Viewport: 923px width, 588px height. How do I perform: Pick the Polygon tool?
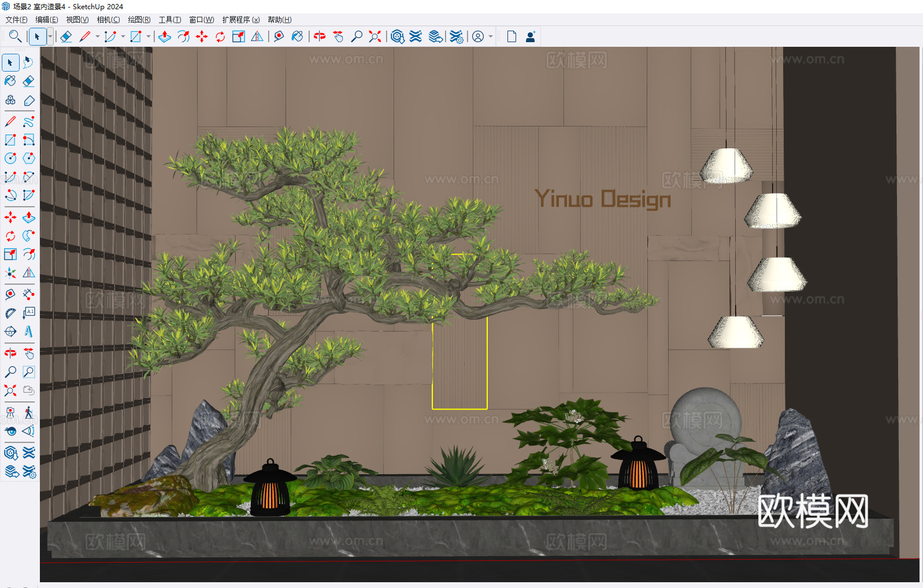28,158
